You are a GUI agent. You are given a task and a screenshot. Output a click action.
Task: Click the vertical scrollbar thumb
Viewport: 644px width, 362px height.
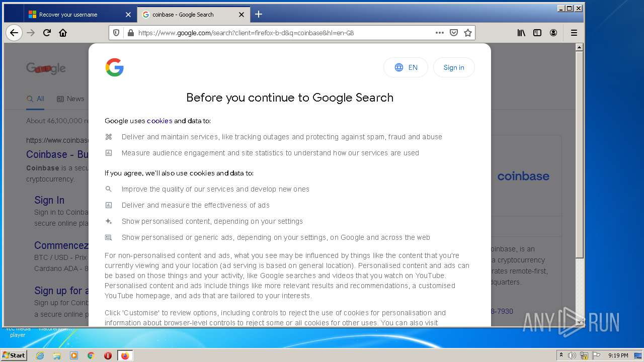click(579, 155)
